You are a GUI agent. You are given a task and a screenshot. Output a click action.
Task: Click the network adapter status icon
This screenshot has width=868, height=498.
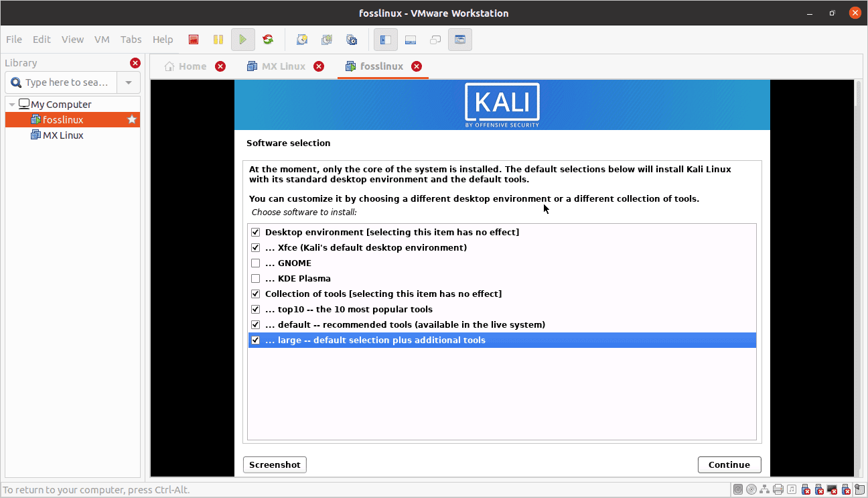click(x=765, y=490)
